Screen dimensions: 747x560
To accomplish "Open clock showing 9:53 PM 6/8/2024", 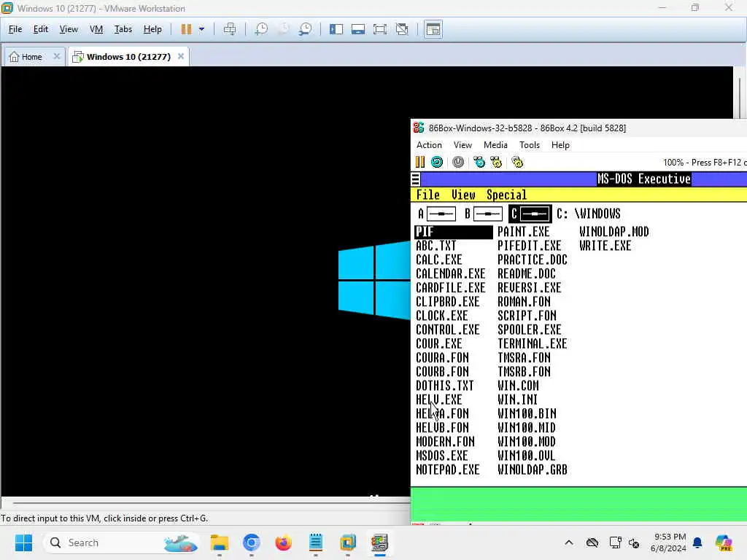I will [670, 542].
